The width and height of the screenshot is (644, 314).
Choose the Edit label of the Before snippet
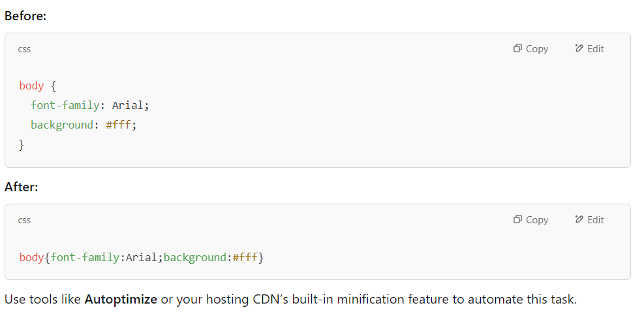pos(596,49)
